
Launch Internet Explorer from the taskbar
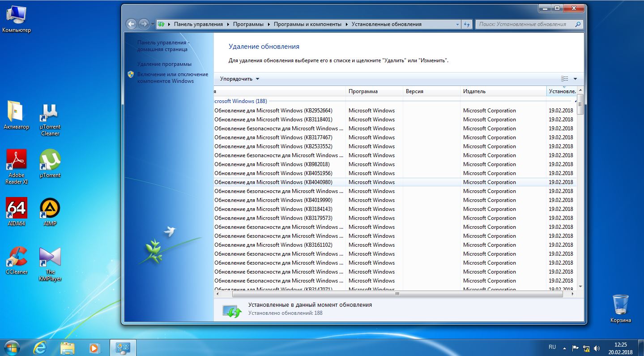(40, 348)
